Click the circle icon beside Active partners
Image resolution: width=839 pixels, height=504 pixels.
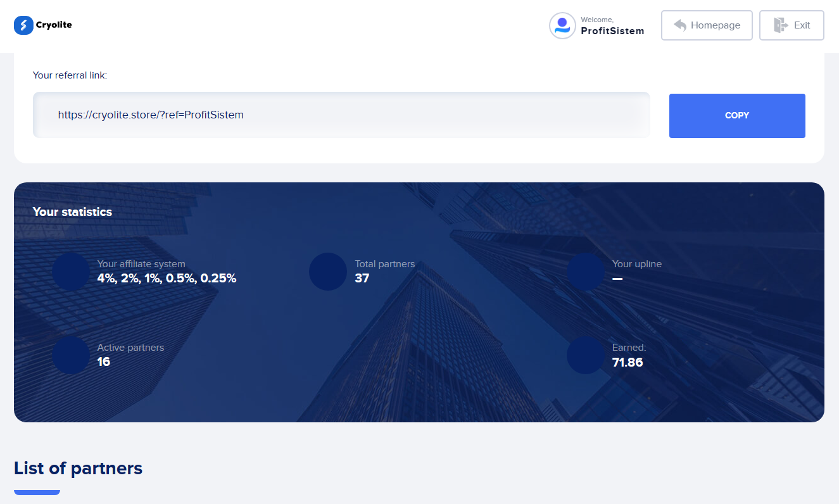[x=70, y=355]
